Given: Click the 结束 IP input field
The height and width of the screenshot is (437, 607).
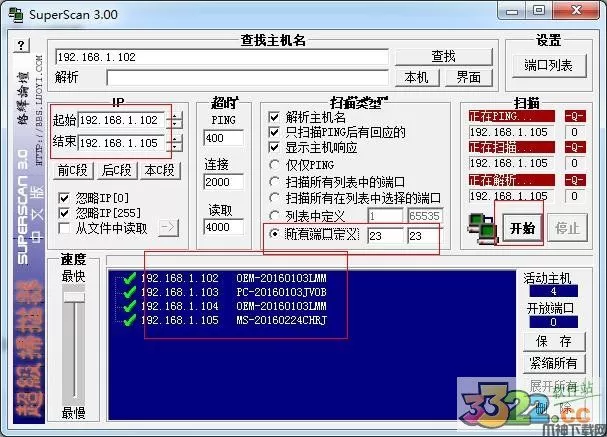Looking at the screenshot, I should tap(122, 143).
